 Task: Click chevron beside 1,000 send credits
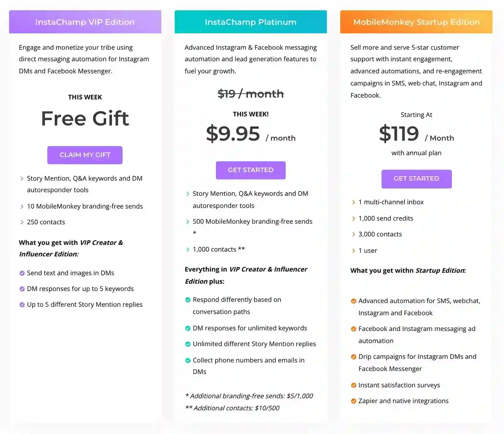(x=353, y=219)
